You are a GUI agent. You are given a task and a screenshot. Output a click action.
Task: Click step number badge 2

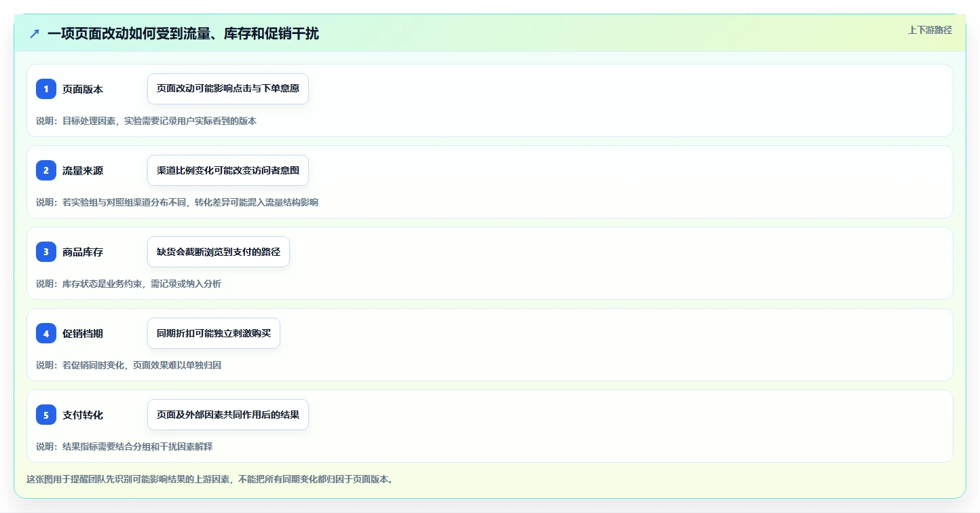[46, 170]
